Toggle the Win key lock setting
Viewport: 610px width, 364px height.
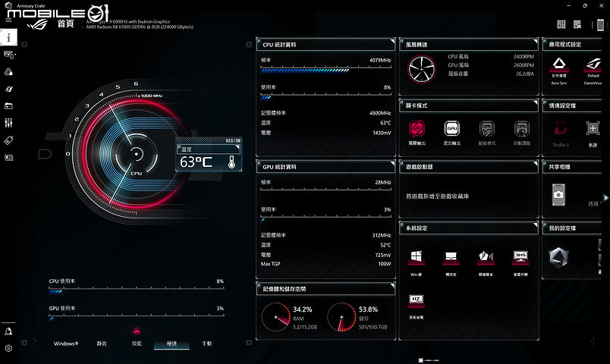416,257
